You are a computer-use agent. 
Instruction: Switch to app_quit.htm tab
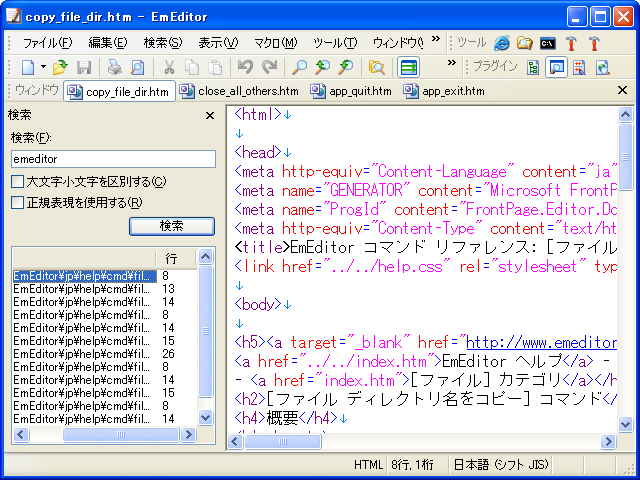tap(351, 91)
